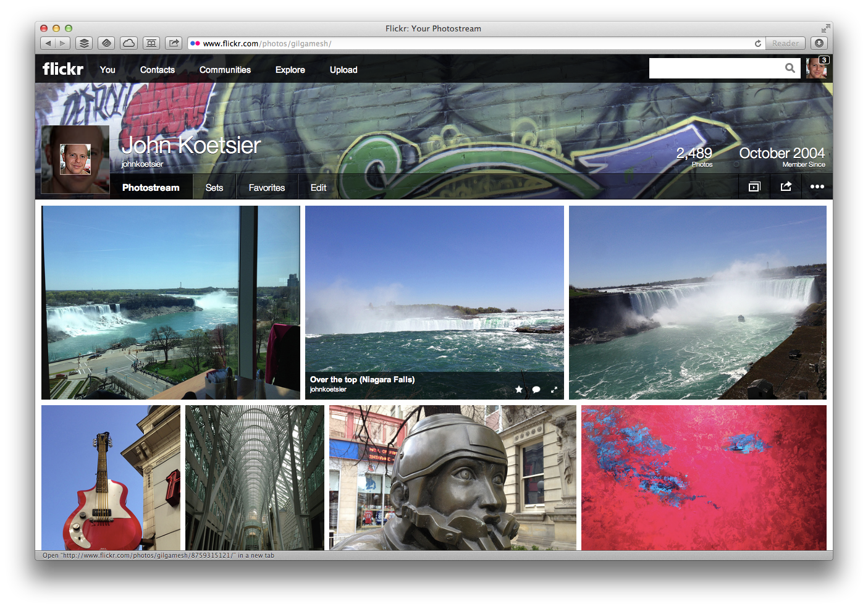Expand Over the top photo to lightbox
This screenshot has height=609, width=868.
click(x=554, y=389)
